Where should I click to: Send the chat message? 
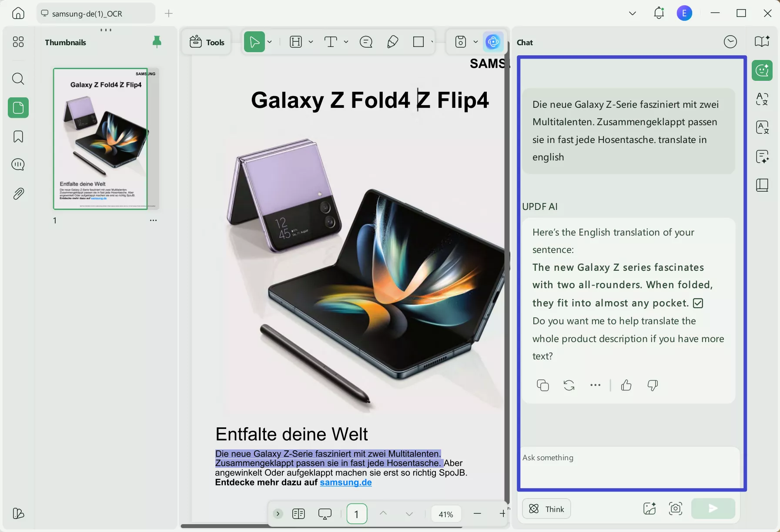pyautogui.click(x=713, y=509)
